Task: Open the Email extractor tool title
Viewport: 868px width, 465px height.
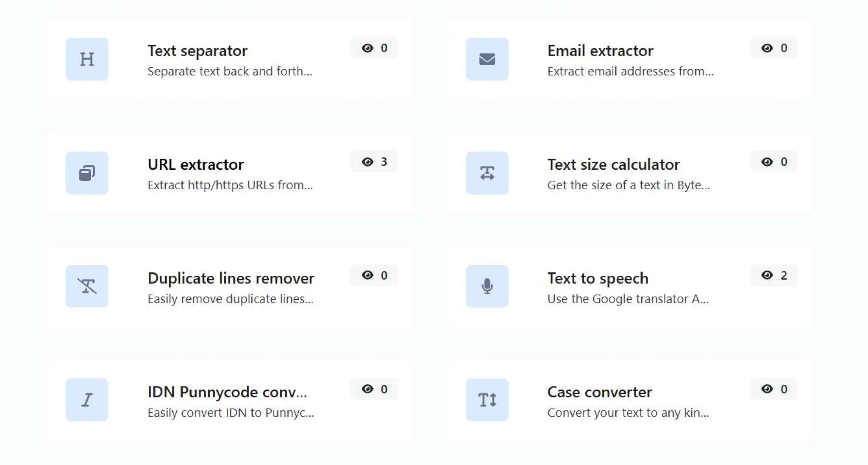Action: [600, 50]
